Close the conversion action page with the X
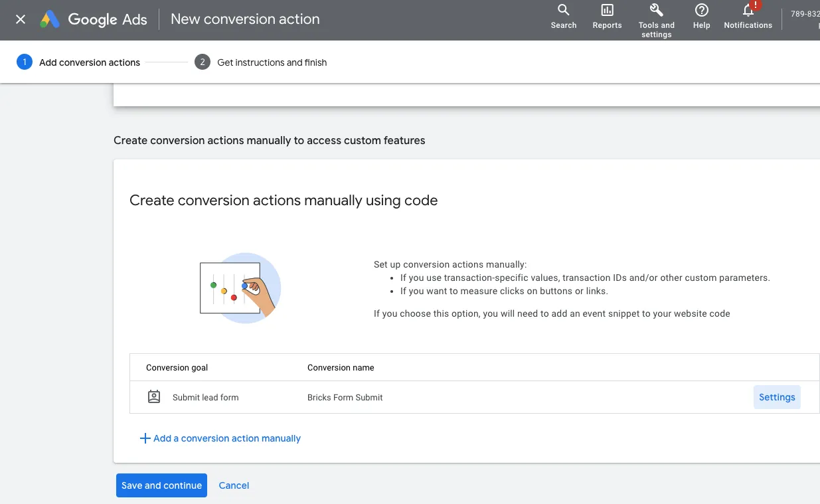 click(19, 19)
